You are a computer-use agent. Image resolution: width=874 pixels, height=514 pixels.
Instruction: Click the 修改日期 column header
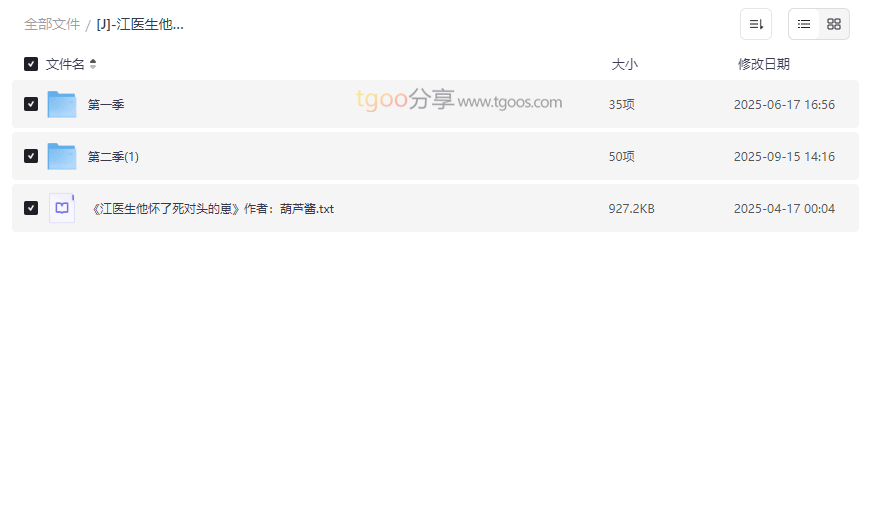[x=764, y=64]
